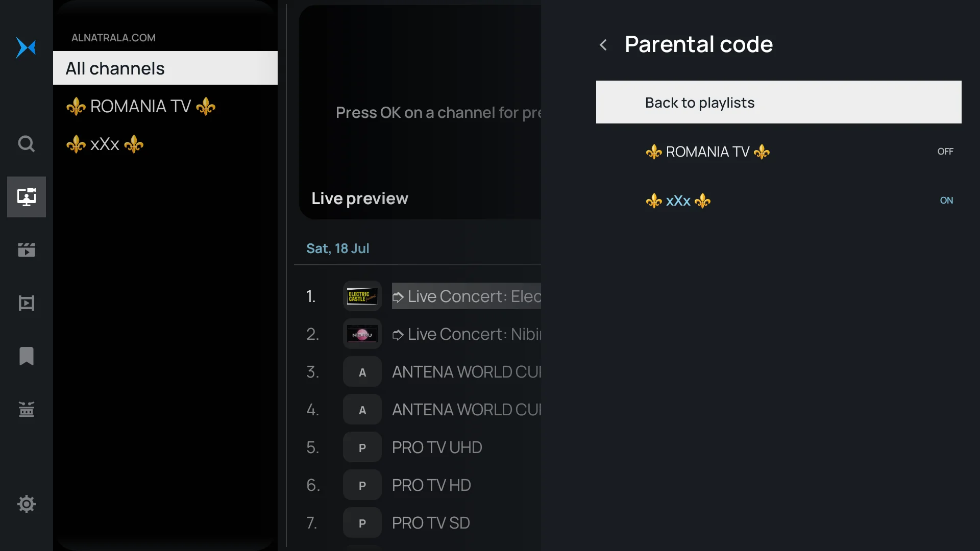Select channel 4 ANTENA WORLD CUP
Screen dimensions: 980x551
click(x=467, y=410)
